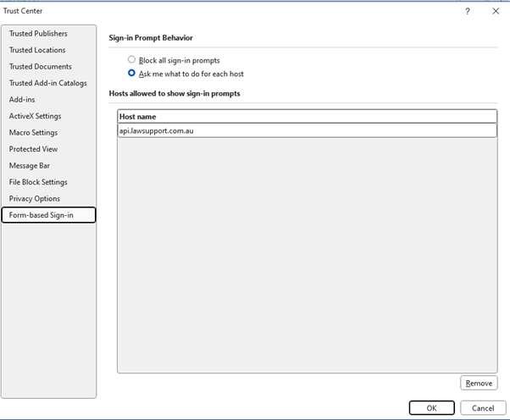Click Cancel to discard changes
The image size is (510, 420).
click(x=482, y=407)
